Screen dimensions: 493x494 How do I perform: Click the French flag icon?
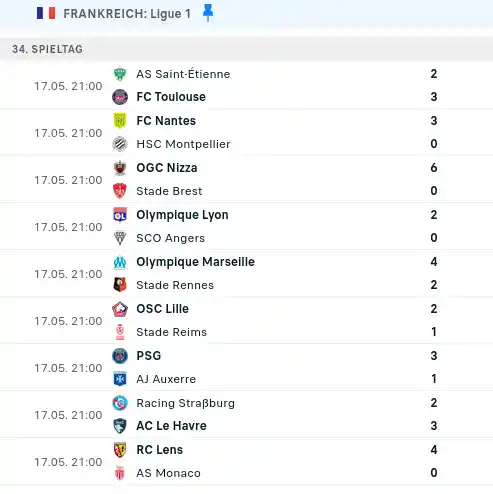pyautogui.click(x=46, y=13)
